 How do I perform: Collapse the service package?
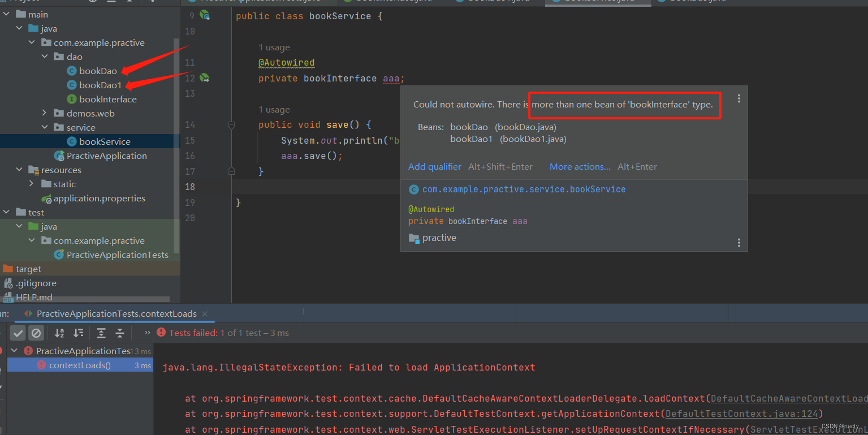45,127
